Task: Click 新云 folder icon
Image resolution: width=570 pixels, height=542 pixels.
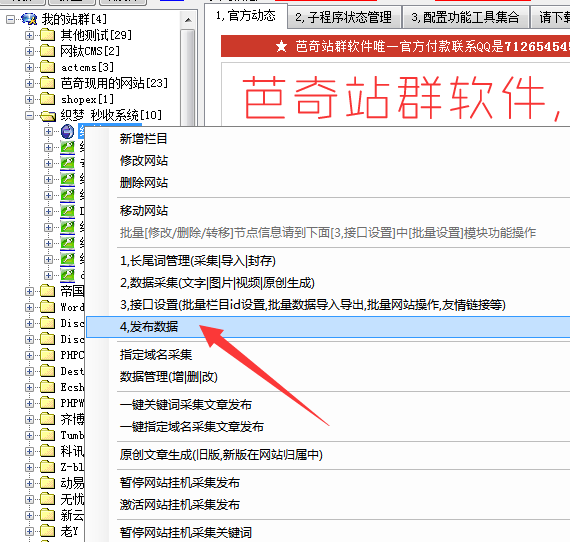Action: click(x=47, y=515)
